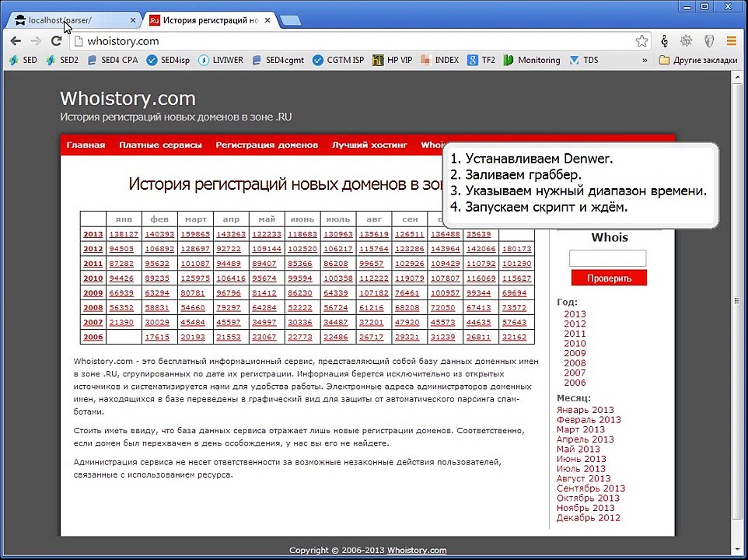Select year 2008 in the sidebar list
This screenshot has height=560, width=748.
(575, 363)
